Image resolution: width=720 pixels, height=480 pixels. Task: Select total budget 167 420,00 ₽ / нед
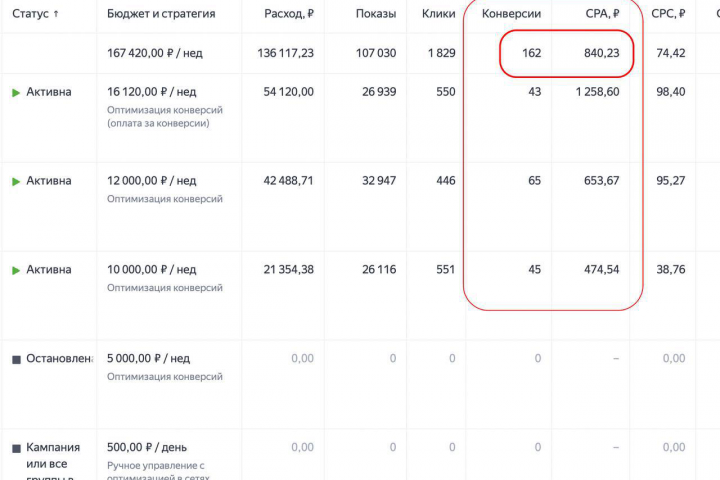point(155,53)
